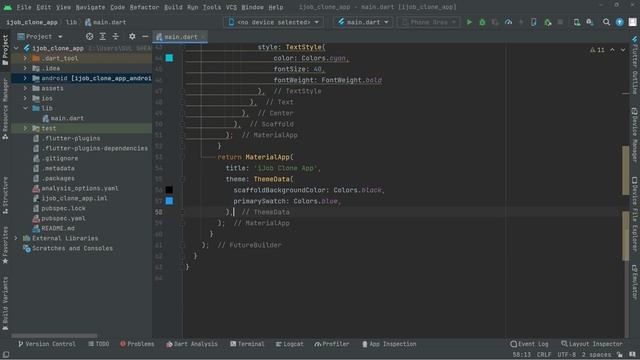Open the Search Everywhere magnifier
Image resolution: width=640 pixels, height=360 pixels.
click(x=607, y=22)
